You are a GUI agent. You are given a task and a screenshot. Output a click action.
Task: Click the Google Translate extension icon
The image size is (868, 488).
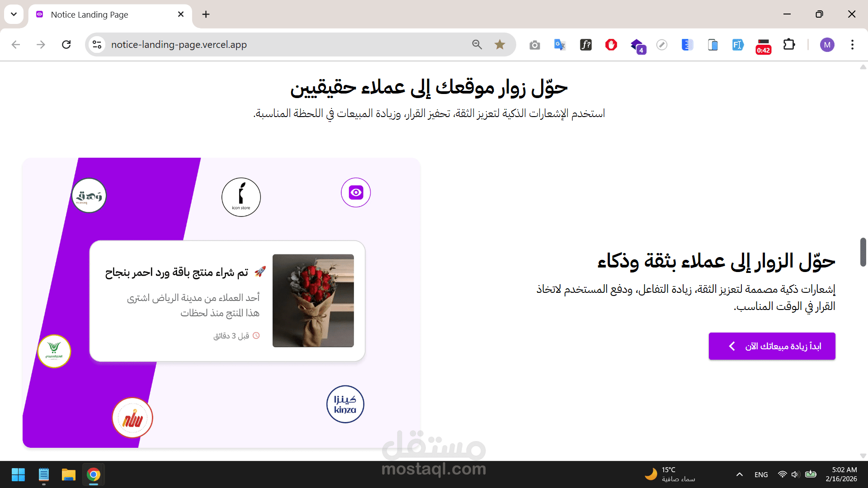[560, 45]
